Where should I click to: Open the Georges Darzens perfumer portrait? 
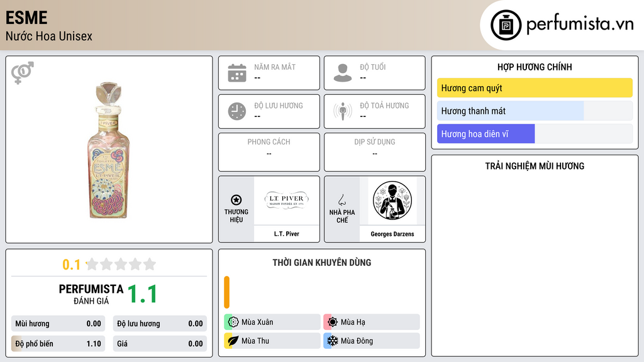(392, 200)
